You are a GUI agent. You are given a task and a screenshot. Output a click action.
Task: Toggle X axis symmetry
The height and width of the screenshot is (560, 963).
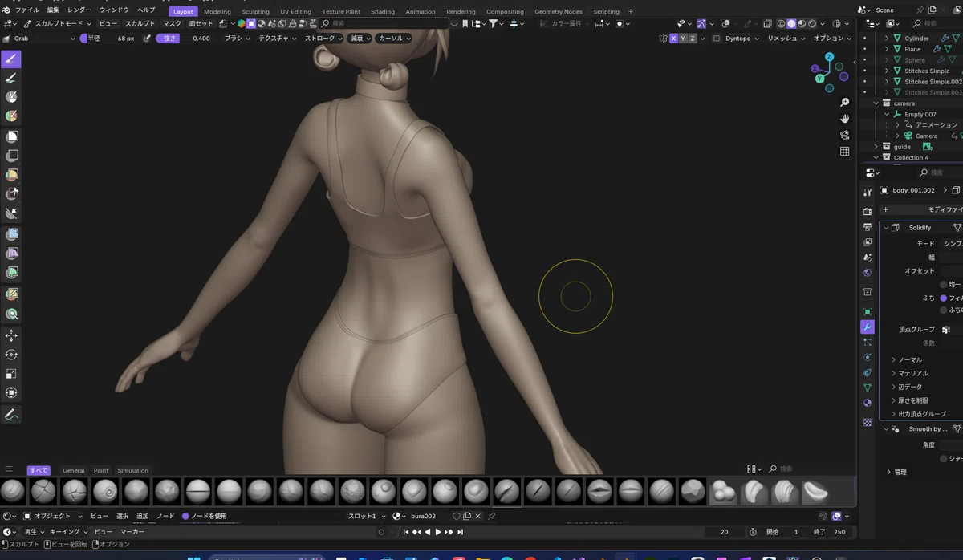coord(672,39)
